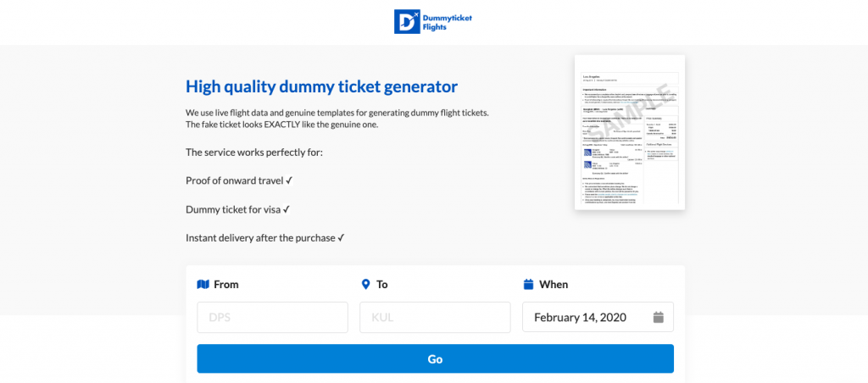
Task: Open the February 14, 2020 date field
Action: coord(598,317)
